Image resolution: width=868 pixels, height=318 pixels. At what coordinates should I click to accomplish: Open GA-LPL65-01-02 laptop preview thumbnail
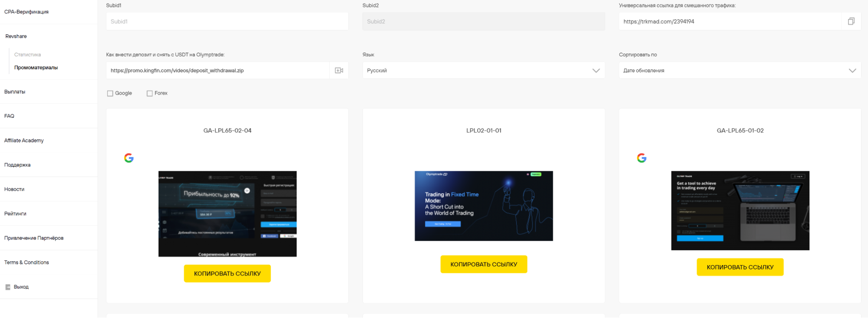[x=740, y=210]
